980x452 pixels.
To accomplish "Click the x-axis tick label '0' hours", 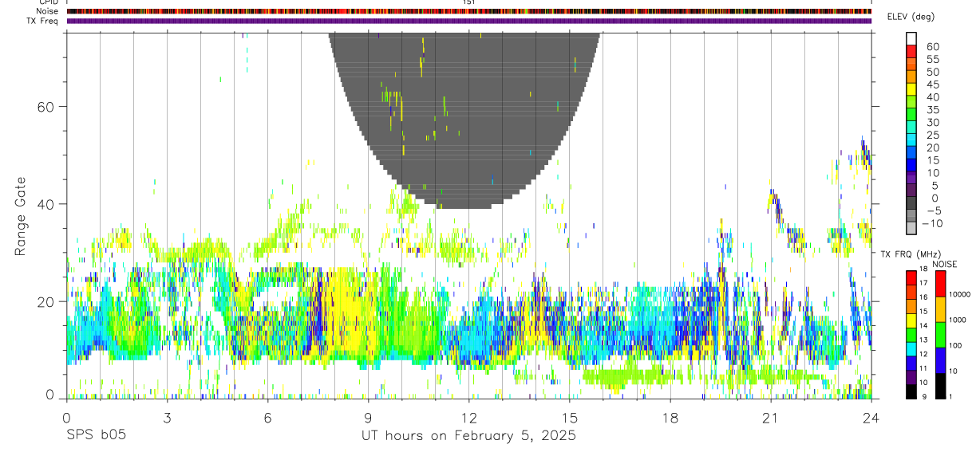I will coord(66,418).
